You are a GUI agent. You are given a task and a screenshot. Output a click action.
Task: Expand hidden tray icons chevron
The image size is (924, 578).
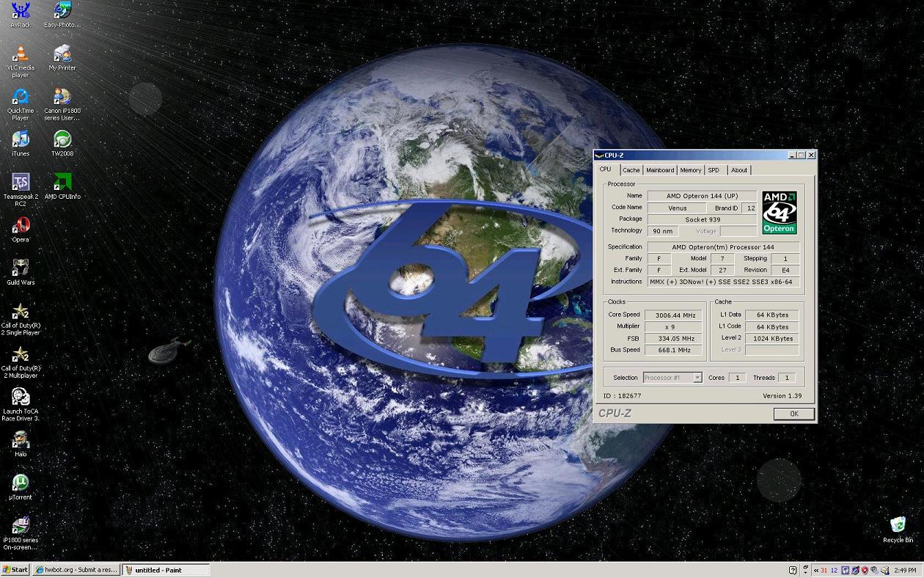[x=815, y=570]
